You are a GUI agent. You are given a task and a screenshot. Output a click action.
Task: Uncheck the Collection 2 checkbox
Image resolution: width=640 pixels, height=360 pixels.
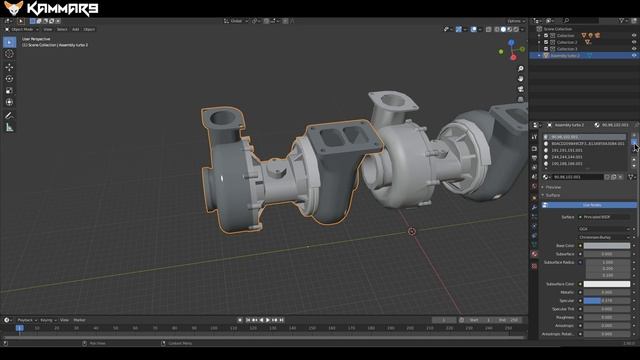(x=546, y=42)
